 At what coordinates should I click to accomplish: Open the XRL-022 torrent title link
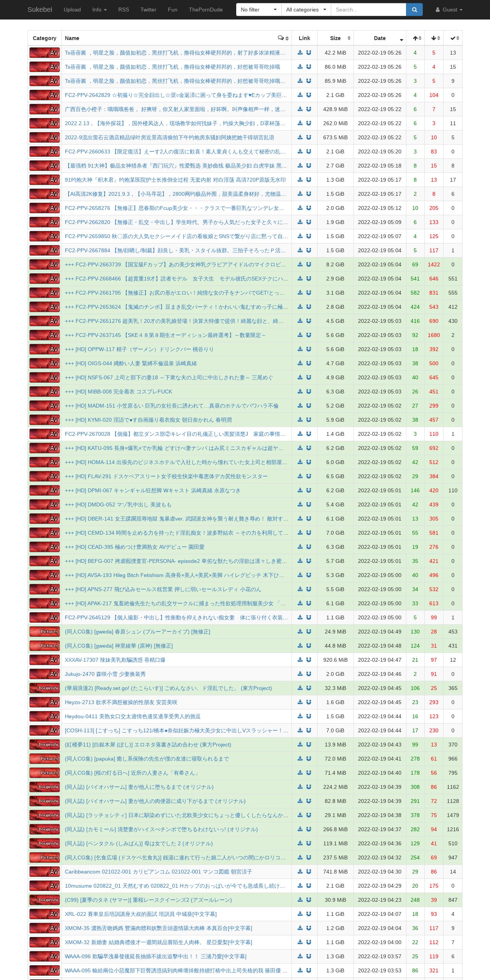pos(141,914)
